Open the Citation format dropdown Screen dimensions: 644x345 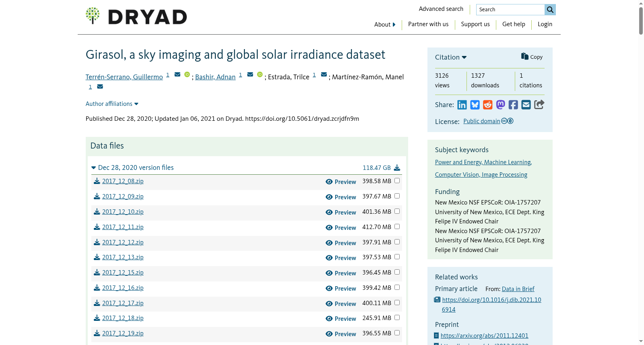(451, 58)
